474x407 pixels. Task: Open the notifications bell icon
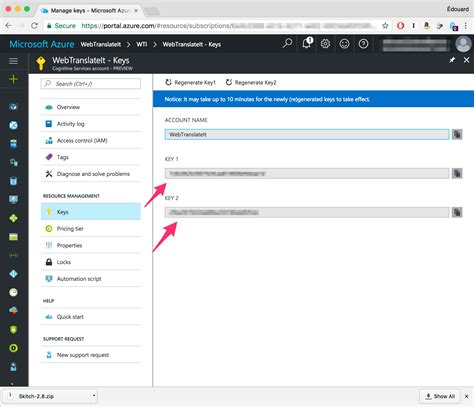point(307,43)
